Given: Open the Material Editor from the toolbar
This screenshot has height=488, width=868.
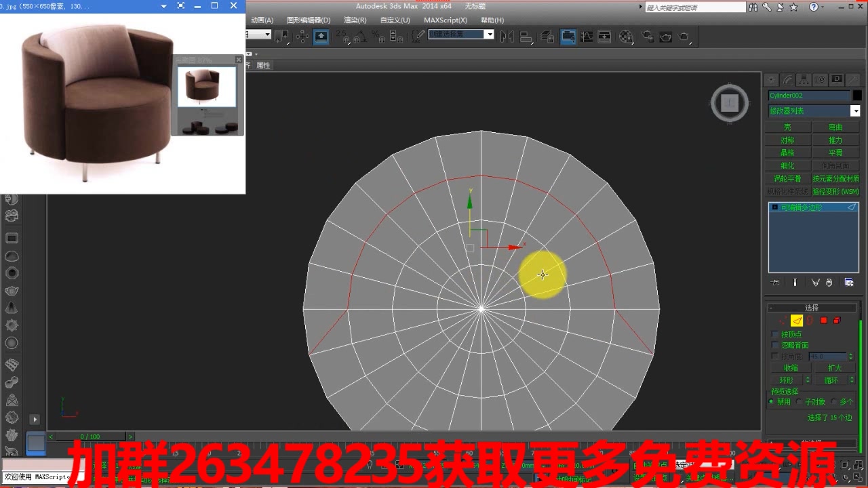Looking at the screenshot, I should pos(625,36).
